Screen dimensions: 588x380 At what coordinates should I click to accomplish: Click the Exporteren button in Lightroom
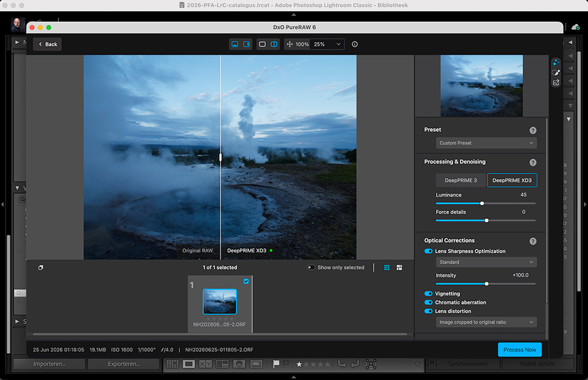pos(124,364)
